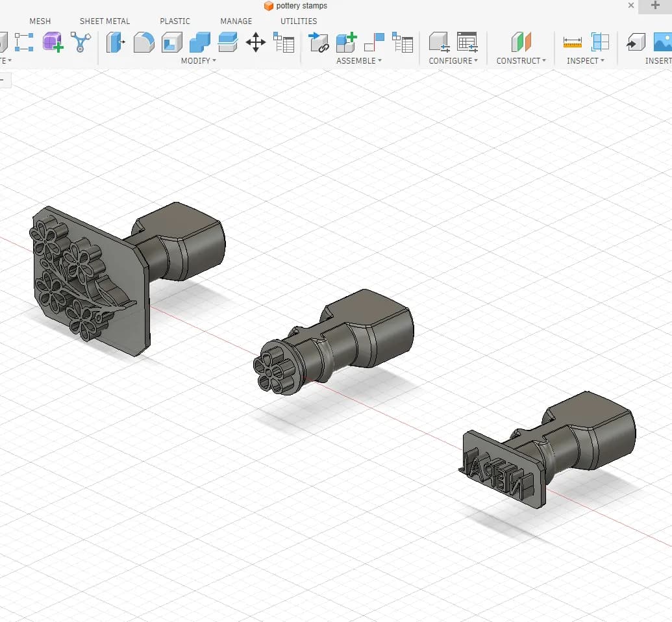Image resolution: width=672 pixels, height=622 pixels.
Task: Create a New Component with green plus
Action: click(x=346, y=42)
